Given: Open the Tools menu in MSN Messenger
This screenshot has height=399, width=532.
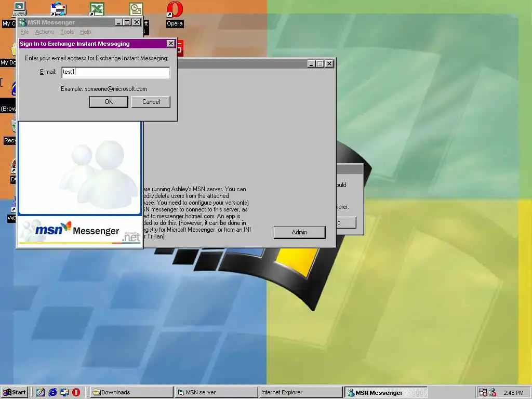Looking at the screenshot, I should [67, 32].
